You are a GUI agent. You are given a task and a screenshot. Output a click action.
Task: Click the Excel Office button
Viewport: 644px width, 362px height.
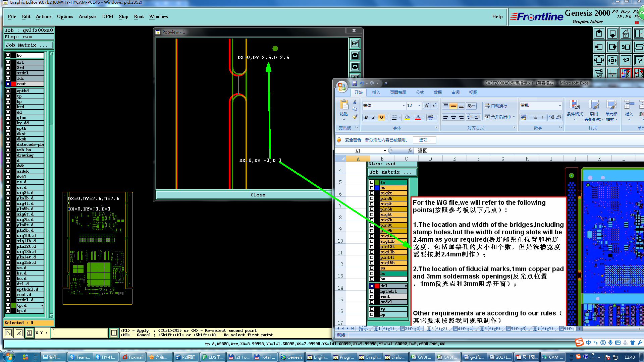click(x=342, y=86)
